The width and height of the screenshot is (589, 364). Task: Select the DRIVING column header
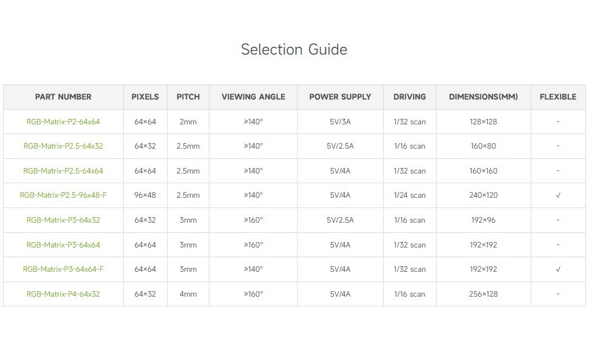click(409, 97)
